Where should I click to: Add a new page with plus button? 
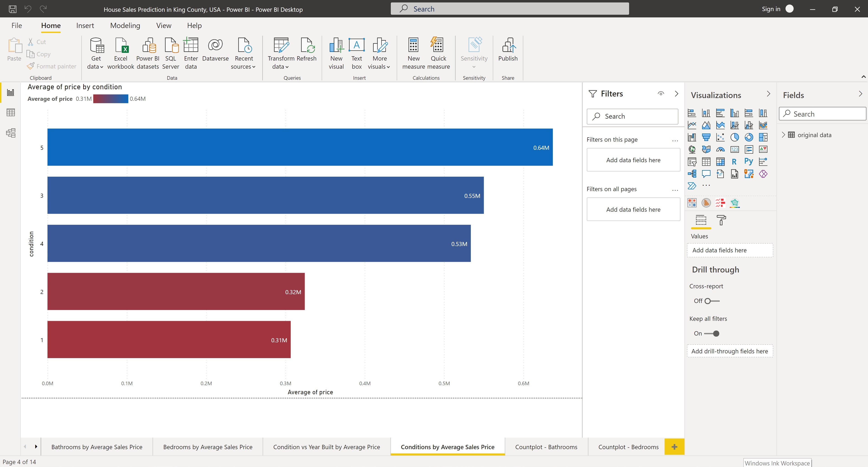(674, 447)
